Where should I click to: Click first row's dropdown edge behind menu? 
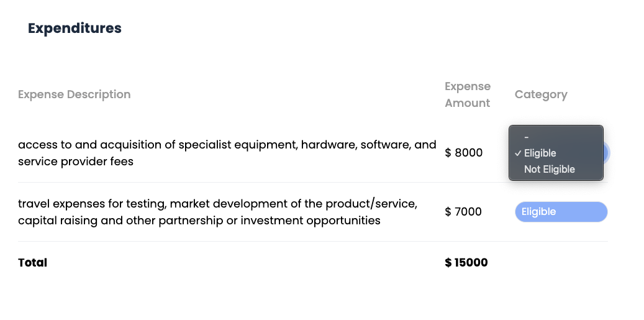pos(606,153)
